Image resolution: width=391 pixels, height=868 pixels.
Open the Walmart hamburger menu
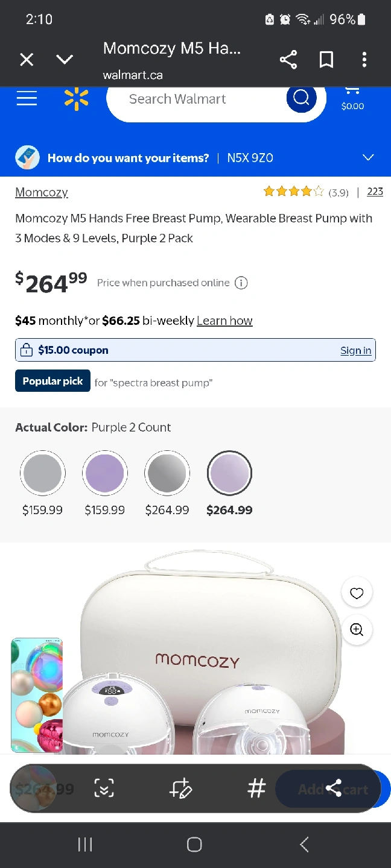pos(27,99)
